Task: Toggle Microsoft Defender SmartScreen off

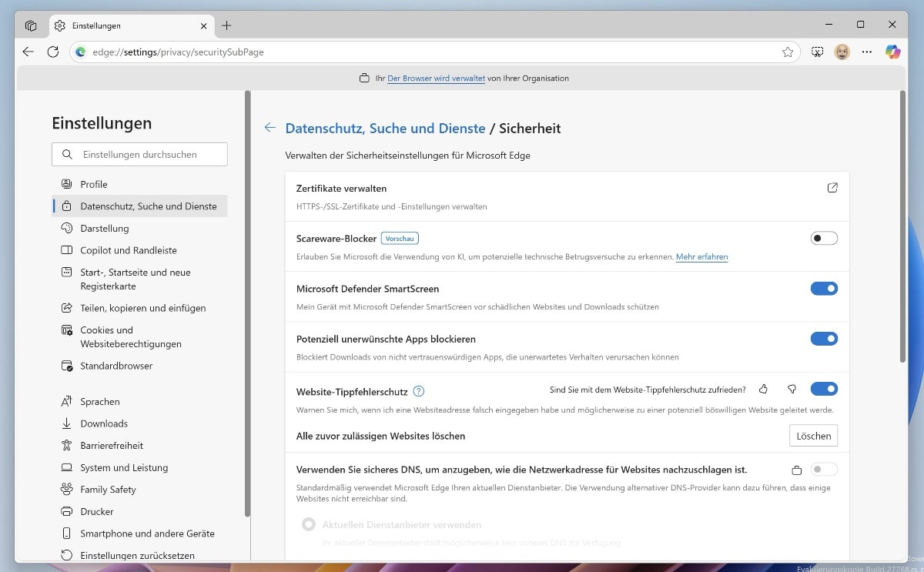Action: click(x=824, y=289)
